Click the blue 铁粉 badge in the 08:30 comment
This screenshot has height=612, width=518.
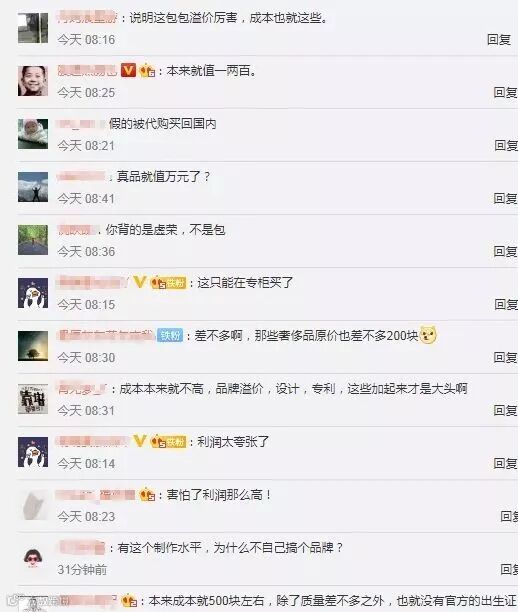(170, 335)
